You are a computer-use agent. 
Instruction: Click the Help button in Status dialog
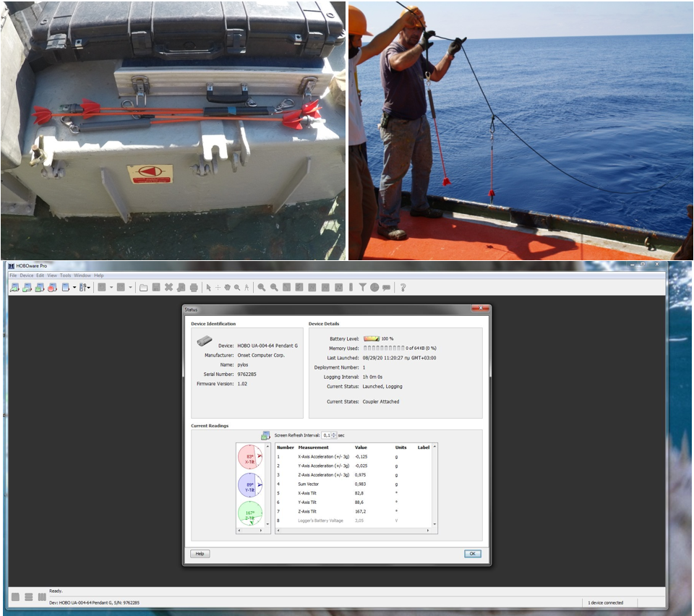(x=200, y=554)
